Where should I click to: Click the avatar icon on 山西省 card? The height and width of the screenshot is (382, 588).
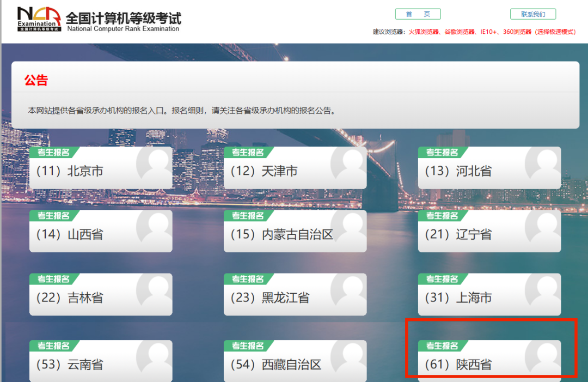[154, 227]
